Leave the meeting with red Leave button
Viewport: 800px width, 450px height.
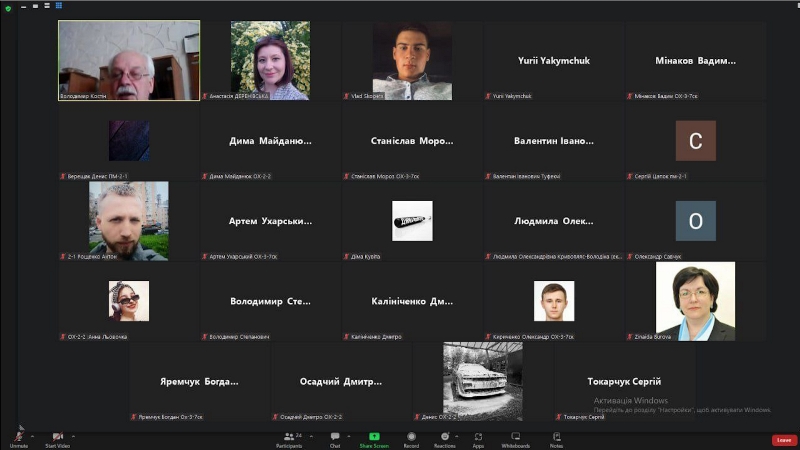pos(784,440)
